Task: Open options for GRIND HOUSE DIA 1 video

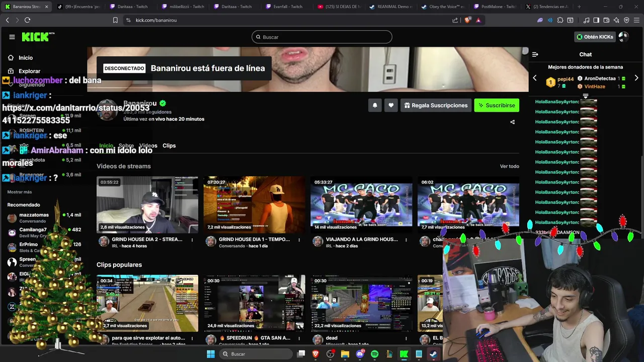Action: [x=299, y=240]
